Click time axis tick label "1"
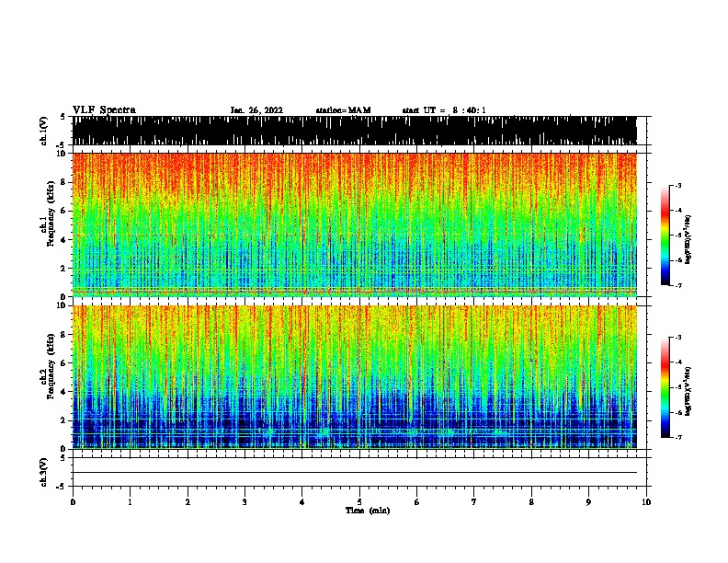The width and height of the screenshot is (728, 563). (130, 502)
